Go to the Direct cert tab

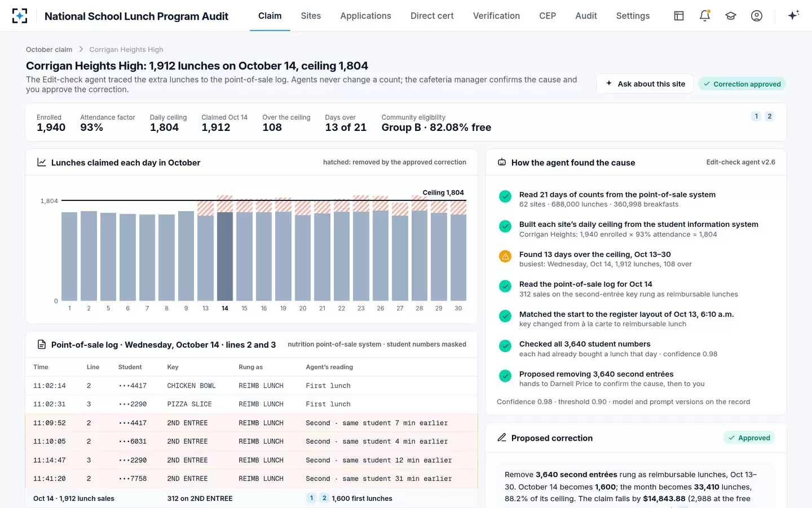(x=432, y=16)
